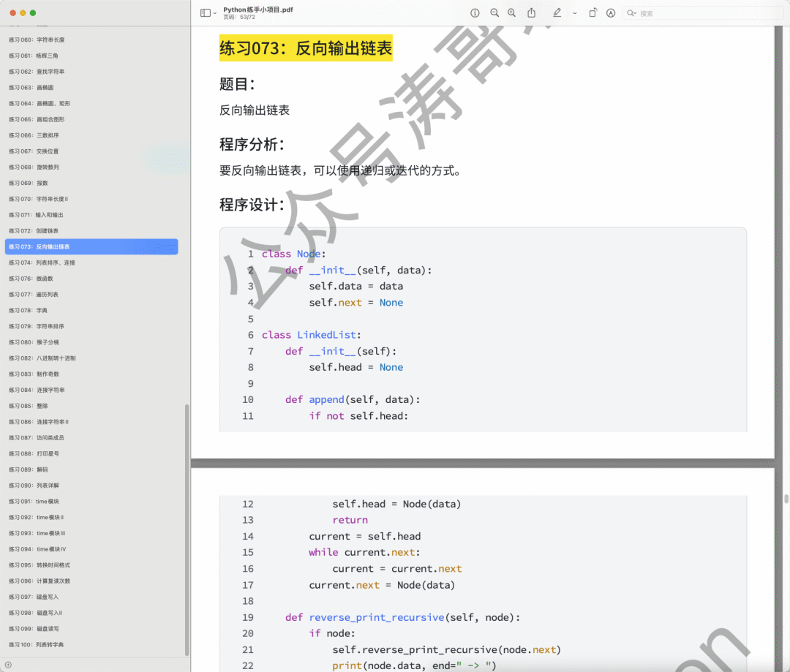Zoom in on the PDF page

(x=511, y=13)
